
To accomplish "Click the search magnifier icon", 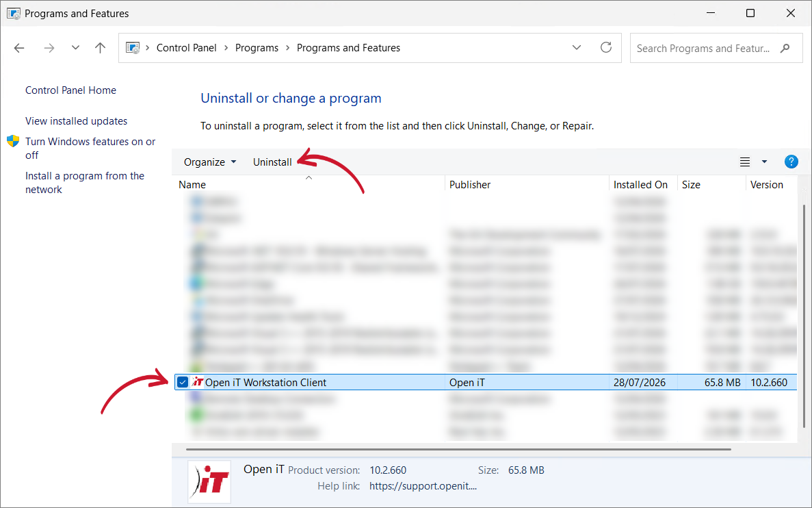I will [x=785, y=48].
